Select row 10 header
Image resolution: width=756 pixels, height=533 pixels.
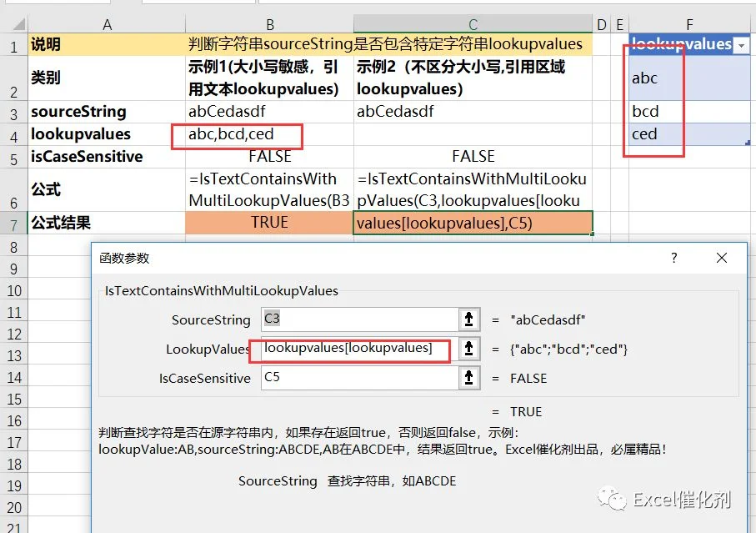(14, 290)
